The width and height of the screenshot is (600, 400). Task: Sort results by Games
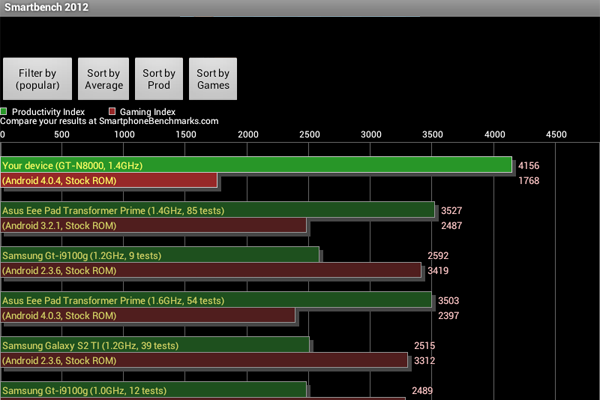[x=213, y=79]
